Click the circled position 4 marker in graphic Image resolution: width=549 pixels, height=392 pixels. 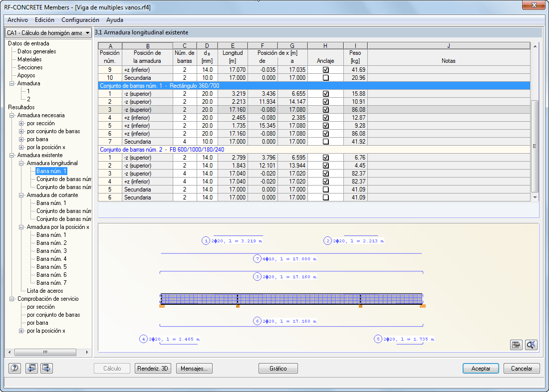[144, 339]
